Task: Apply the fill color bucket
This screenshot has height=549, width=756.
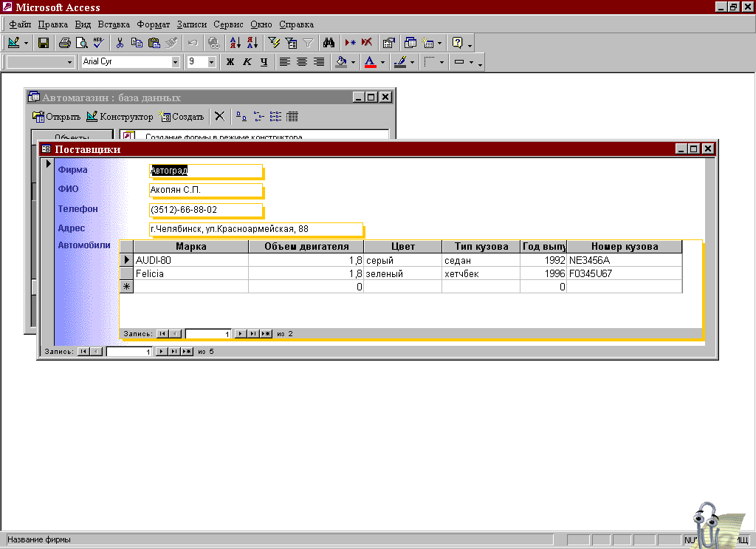Action: pos(341,62)
